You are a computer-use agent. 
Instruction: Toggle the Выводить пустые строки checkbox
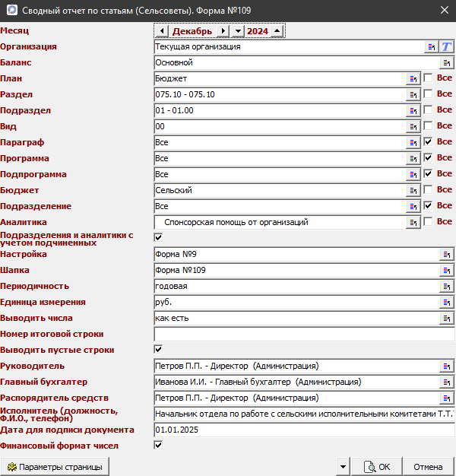158,350
